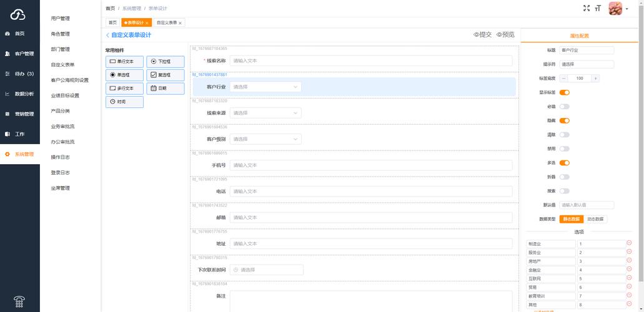
Task: Click the cloud logo at top left
Action: pos(18,14)
